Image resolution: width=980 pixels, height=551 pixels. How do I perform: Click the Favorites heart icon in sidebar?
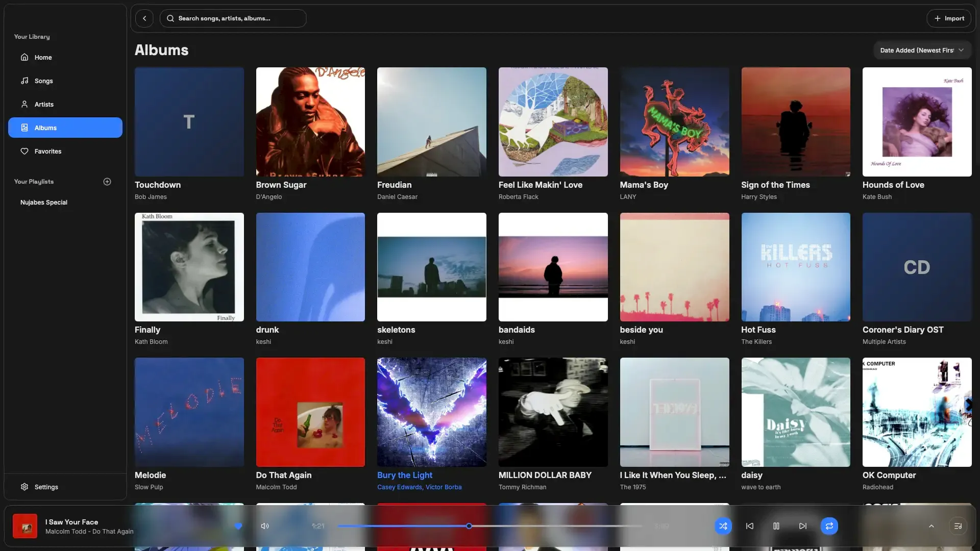(24, 151)
